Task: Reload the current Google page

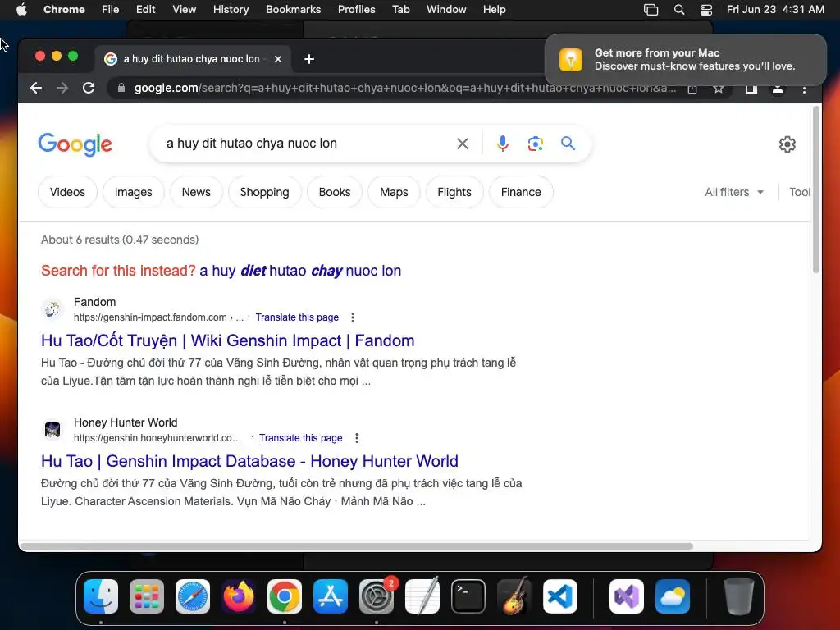Action: (89, 88)
